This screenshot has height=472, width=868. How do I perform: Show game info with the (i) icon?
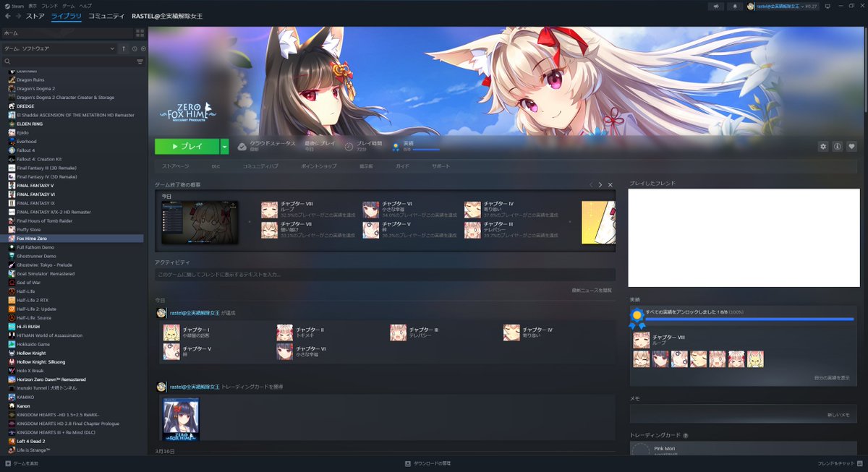[838, 146]
